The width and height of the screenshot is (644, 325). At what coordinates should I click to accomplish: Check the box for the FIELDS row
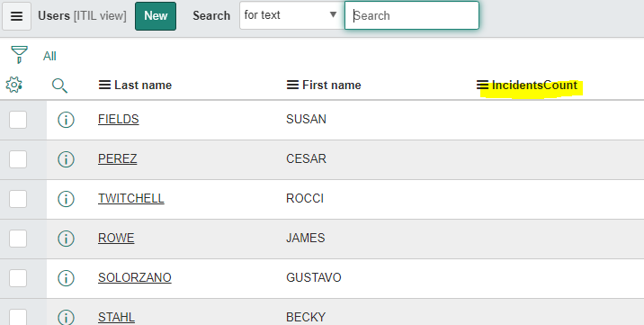click(18, 120)
